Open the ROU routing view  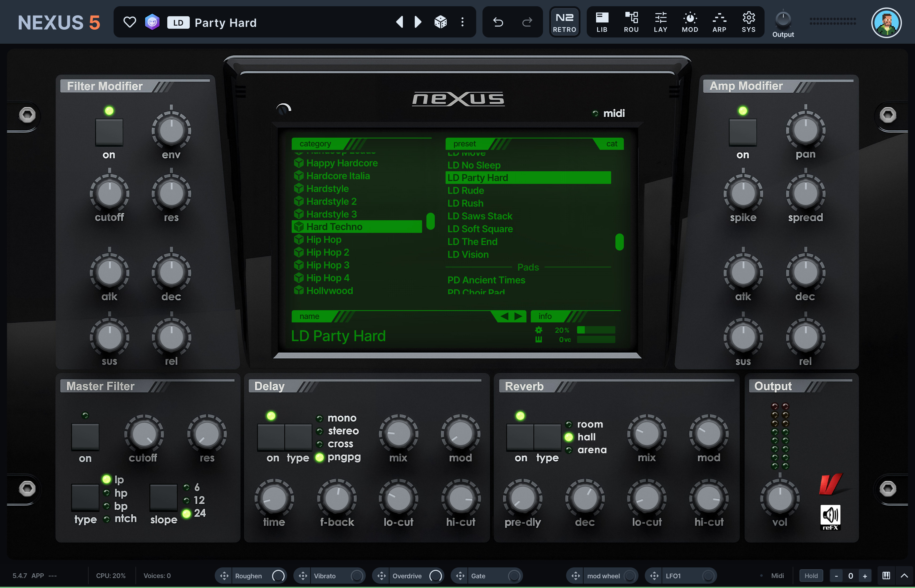click(x=631, y=22)
